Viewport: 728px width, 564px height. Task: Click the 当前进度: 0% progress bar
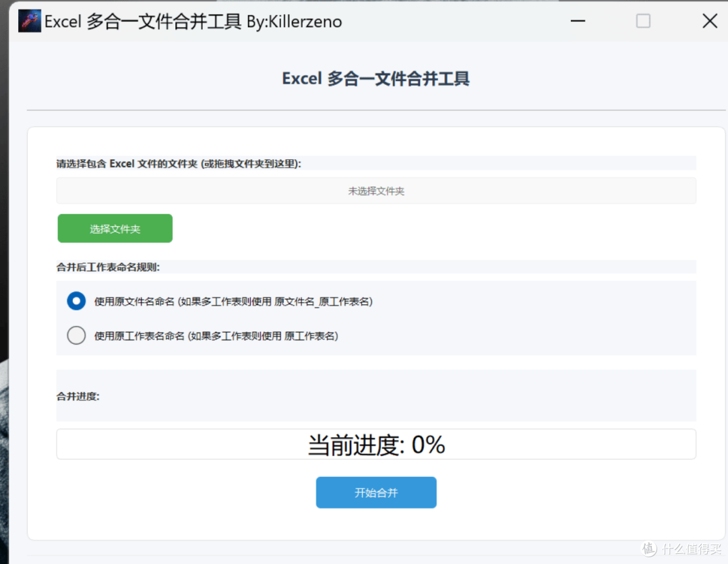[x=376, y=445]
